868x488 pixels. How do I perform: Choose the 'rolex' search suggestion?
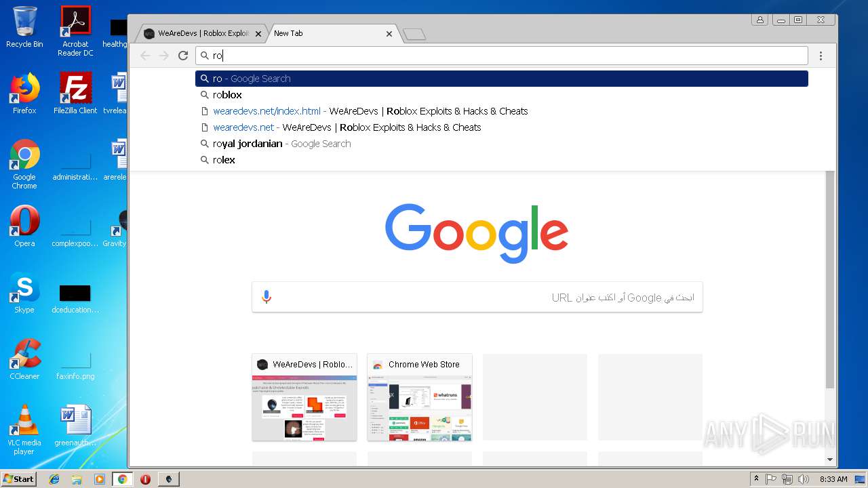(502, 160)
